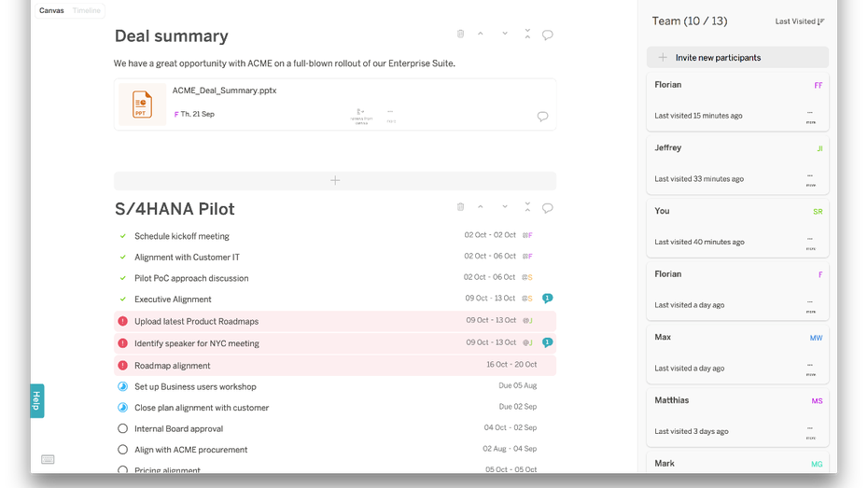Viewport: 868px width, 488px height.
Task: Move S/4HANA Pilot section down
Action: click(505, 207)
